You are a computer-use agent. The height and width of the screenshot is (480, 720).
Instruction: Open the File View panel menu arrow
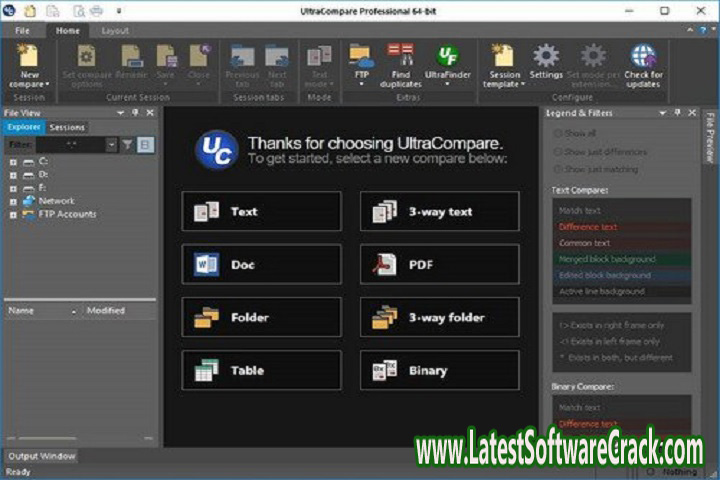point(120,113)
